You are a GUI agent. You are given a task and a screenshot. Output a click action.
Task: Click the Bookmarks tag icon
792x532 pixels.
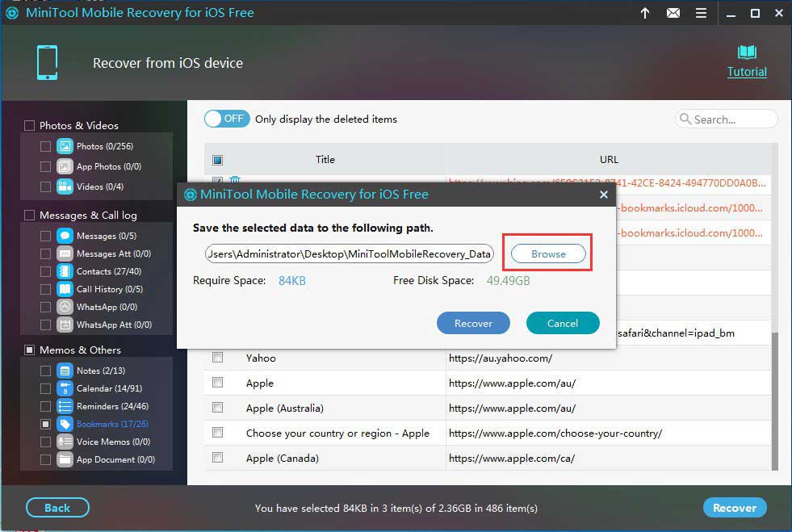[x=65, y=424]
